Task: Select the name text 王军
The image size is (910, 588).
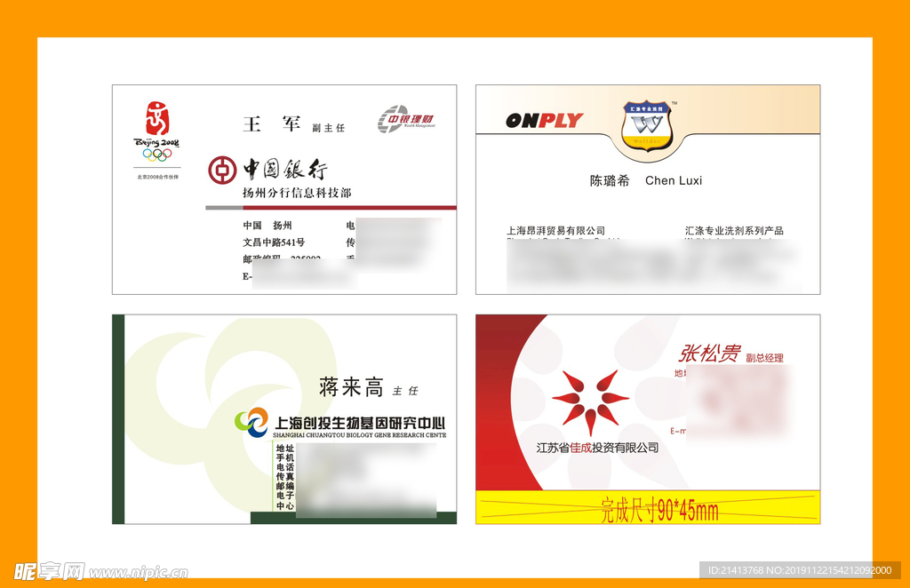Action: [x=272, y=124]
